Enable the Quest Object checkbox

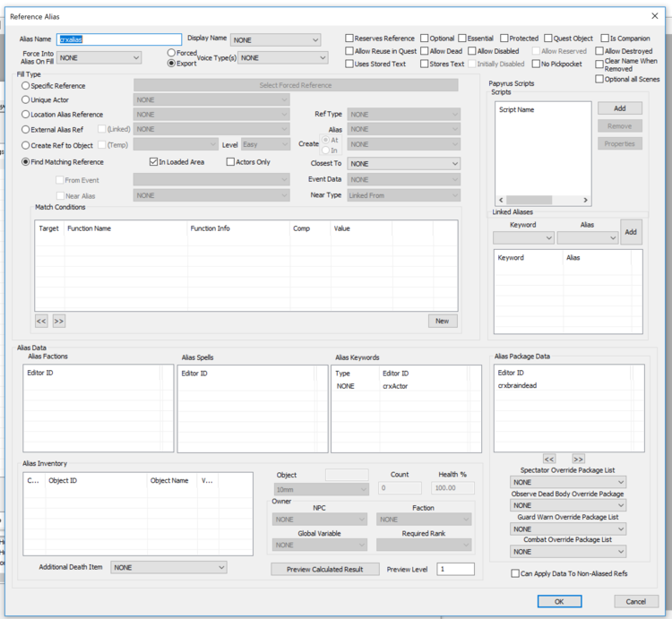(x=548, y=39)
